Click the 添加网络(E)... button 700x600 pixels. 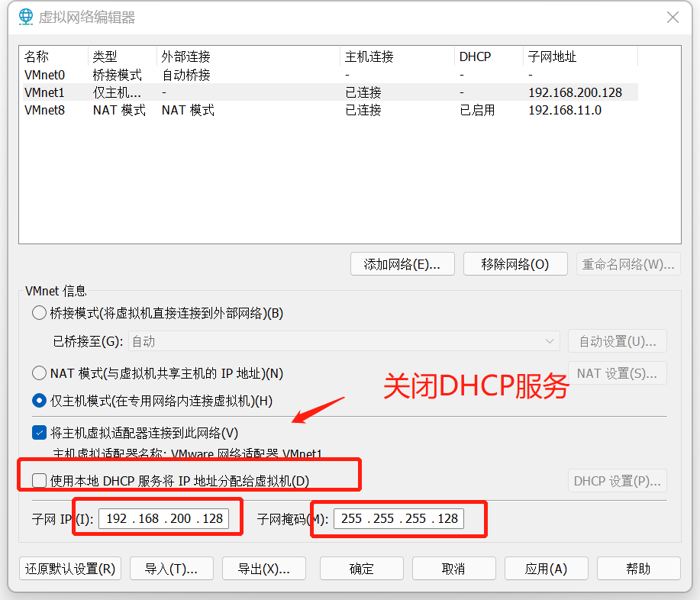(x=402, y=264)
